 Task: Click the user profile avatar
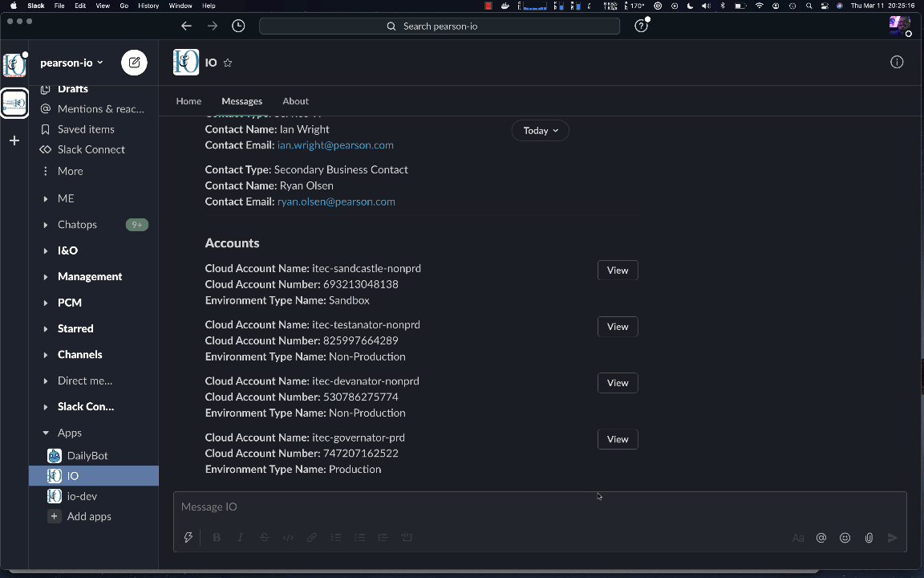click(900, 25)
